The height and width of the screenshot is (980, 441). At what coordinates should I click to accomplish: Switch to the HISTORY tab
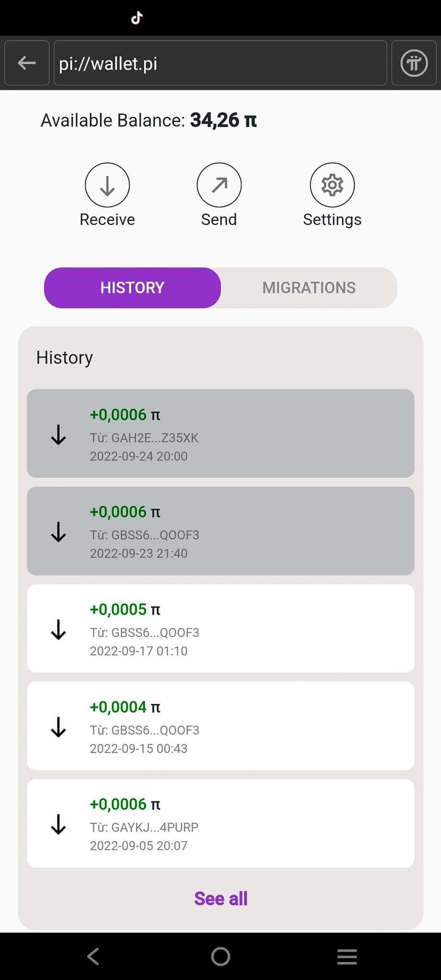click(132, 288)
